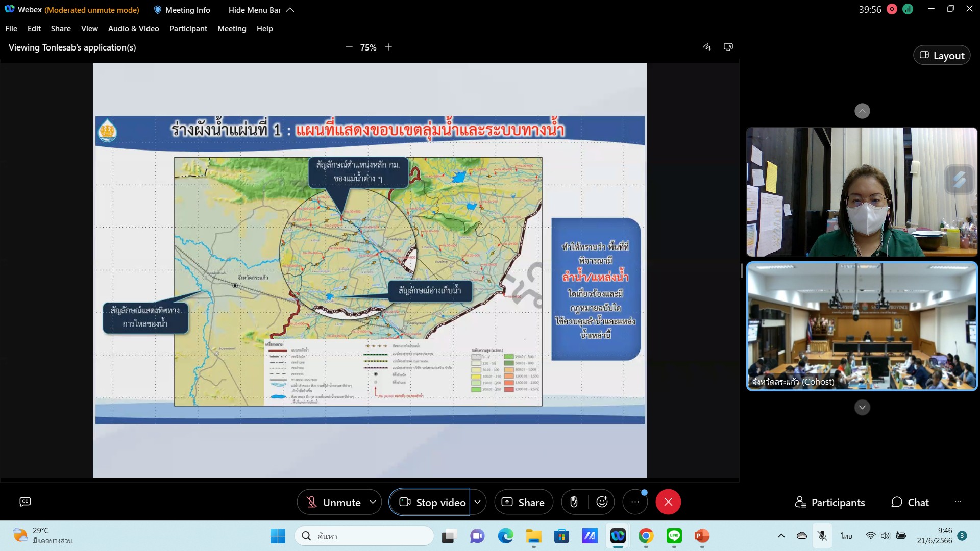Screen dimensions: 980x551
Task: Switch Thai input language indicator
Action: pyautogui.click(x=846, y=536)
